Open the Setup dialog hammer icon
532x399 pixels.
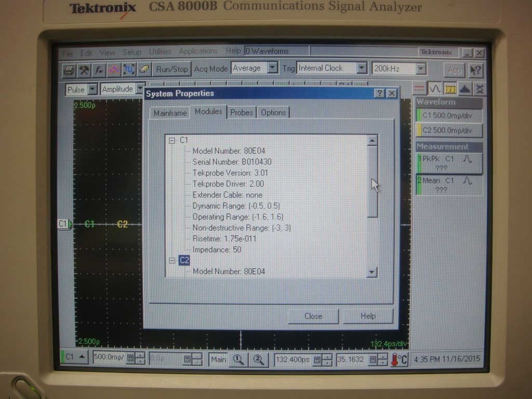pos(84,70)
